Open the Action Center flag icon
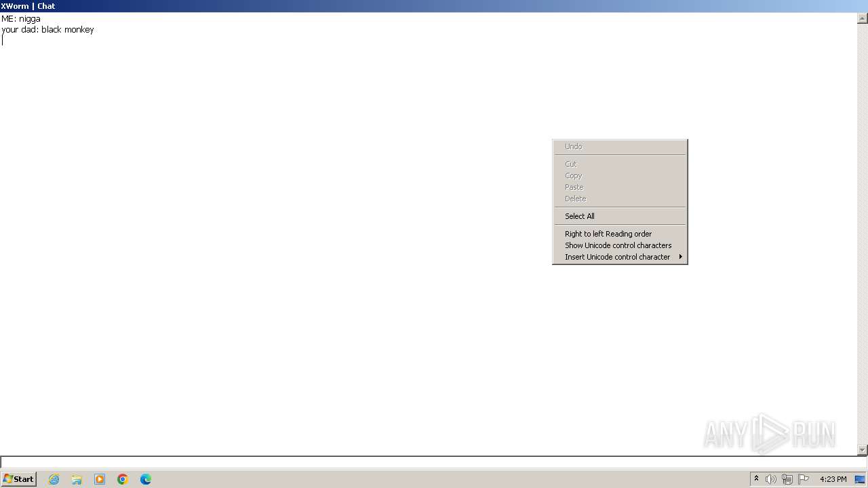 click(x=804, y=479)
